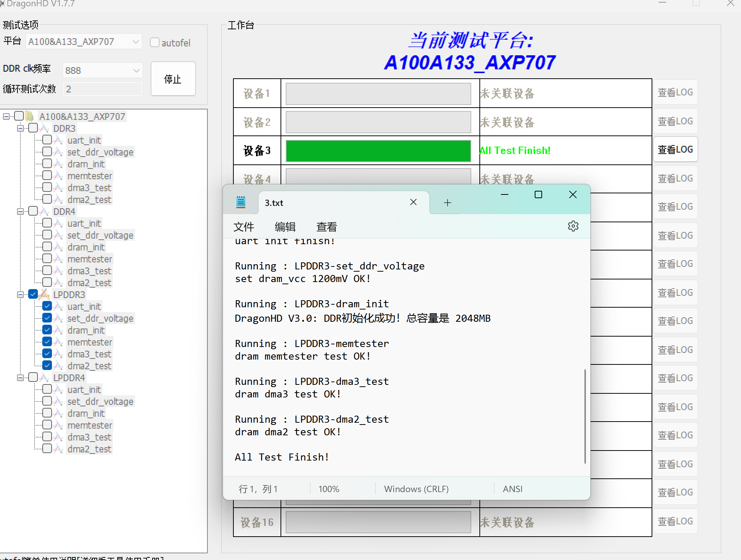Viewport: 741px width, 560px height.
Task: Click the 停止 stop button
Action: [x=173, y=79]
